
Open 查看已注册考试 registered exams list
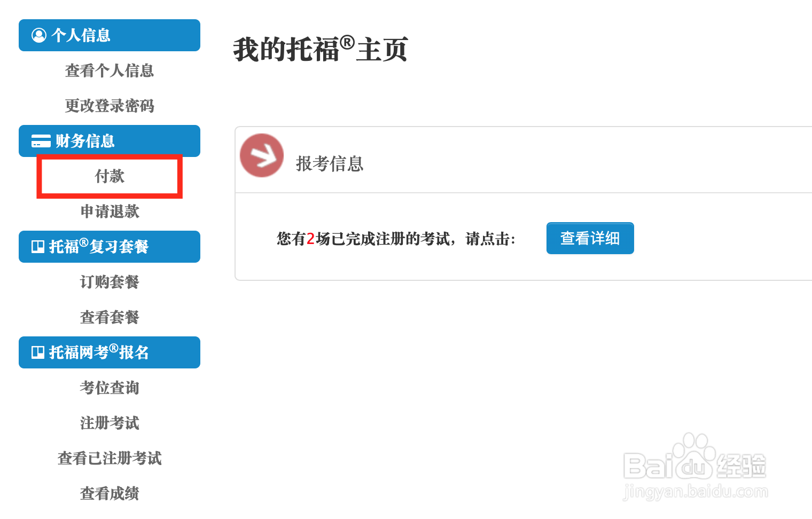pyautogui.click(x=109, y=458)
